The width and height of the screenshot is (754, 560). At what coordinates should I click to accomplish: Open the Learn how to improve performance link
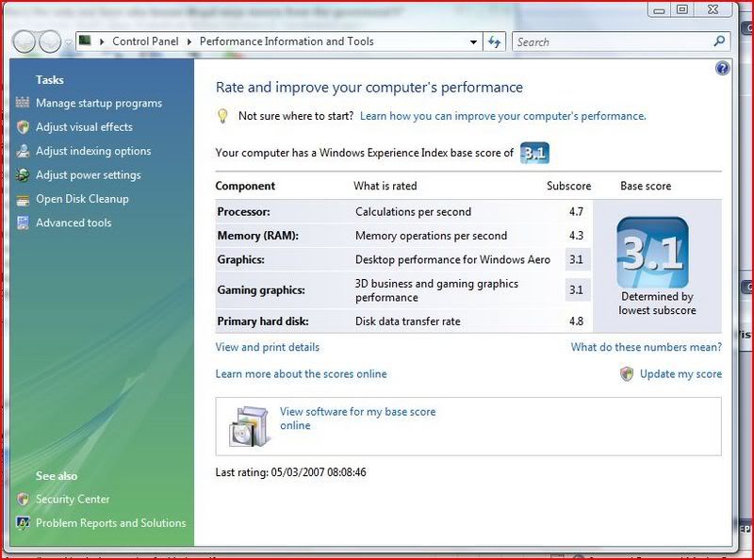[503, 116]
